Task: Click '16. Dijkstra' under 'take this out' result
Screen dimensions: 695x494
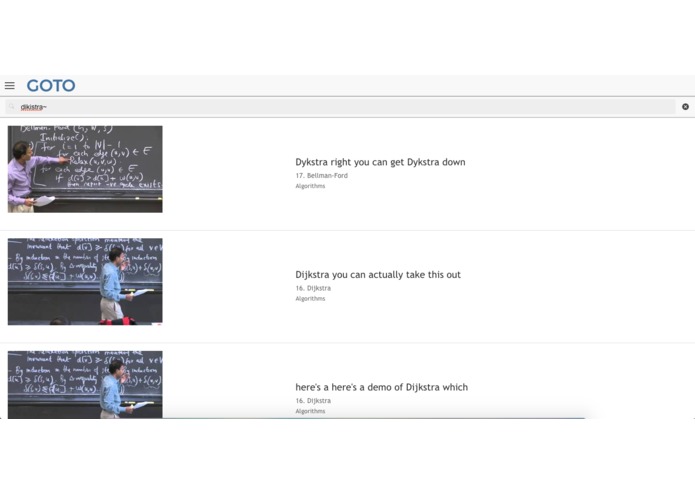Action: pos(313,288)
